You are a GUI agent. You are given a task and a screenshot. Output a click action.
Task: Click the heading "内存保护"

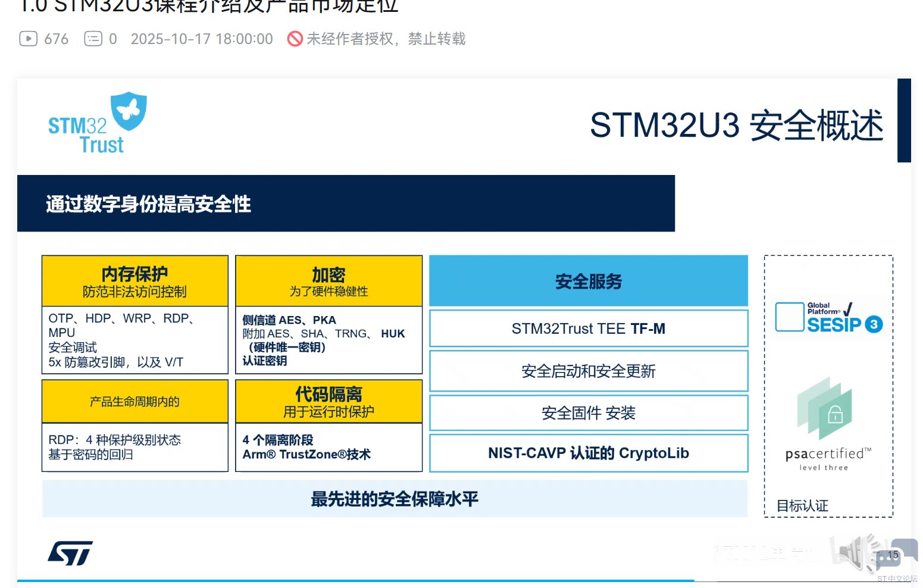click(135, 274)
